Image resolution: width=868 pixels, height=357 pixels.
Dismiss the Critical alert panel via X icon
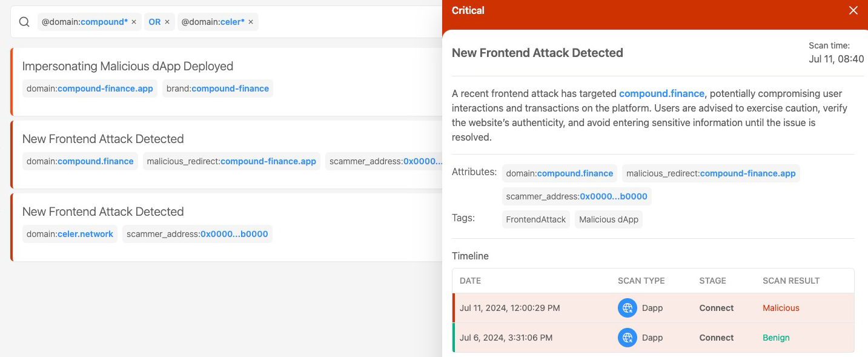coord(853,10)
